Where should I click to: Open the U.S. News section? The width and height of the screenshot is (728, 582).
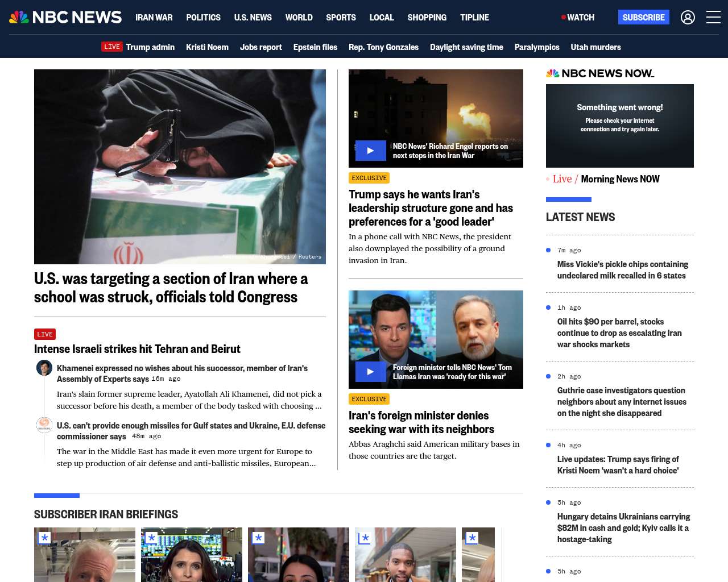pos(253,17)
